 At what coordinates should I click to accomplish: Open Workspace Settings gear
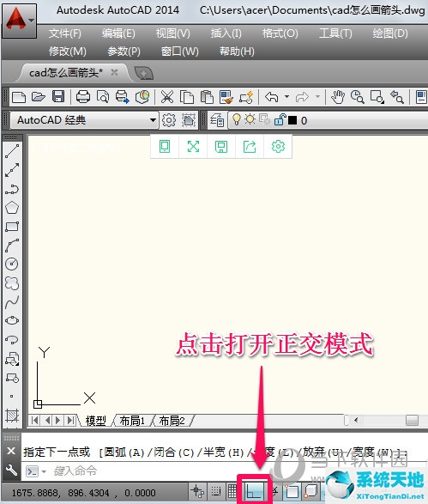[x=169, y=120]
